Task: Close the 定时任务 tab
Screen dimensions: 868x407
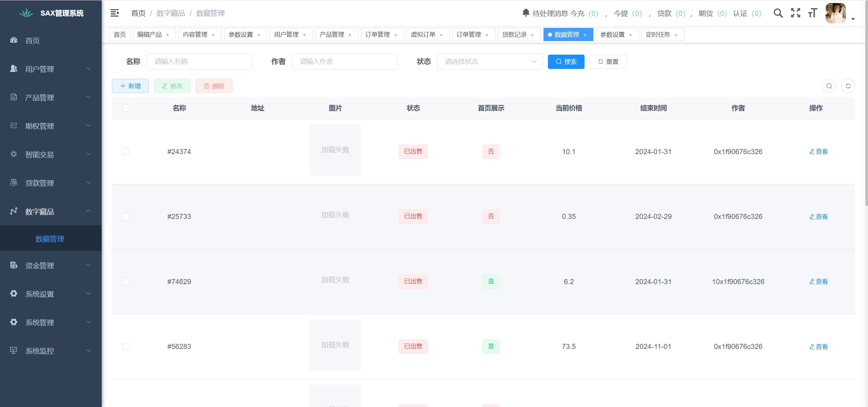Action: tap(676, 35)
